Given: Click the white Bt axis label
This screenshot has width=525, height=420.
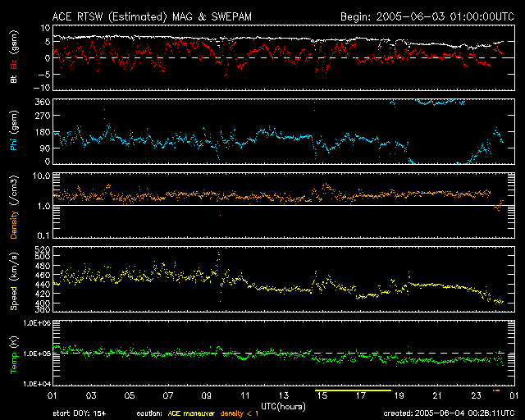Looking at the screenshot, I should point(13,80).
